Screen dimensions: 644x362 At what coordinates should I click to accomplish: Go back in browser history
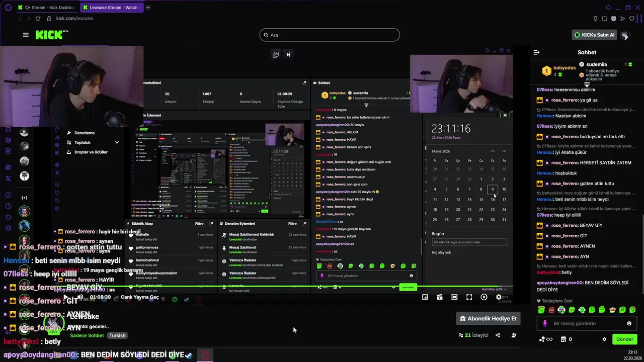(20, 19)
